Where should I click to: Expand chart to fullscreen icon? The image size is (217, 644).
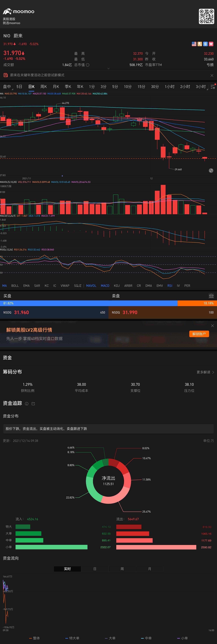[211, 171]
